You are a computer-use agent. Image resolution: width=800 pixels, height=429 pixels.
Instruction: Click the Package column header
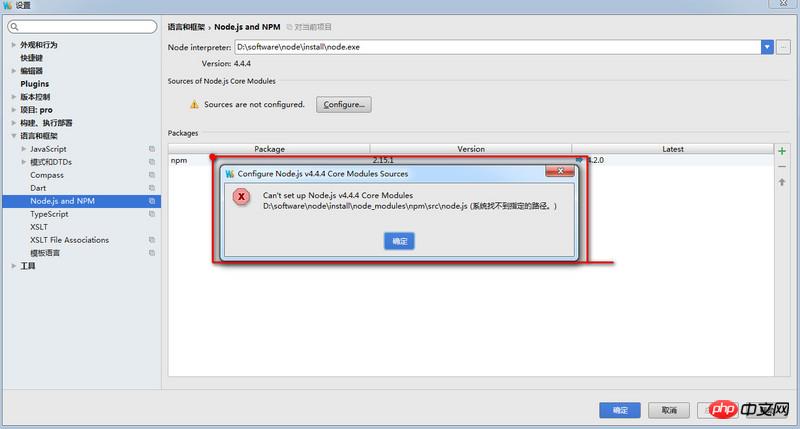click(x=269, y=149)
